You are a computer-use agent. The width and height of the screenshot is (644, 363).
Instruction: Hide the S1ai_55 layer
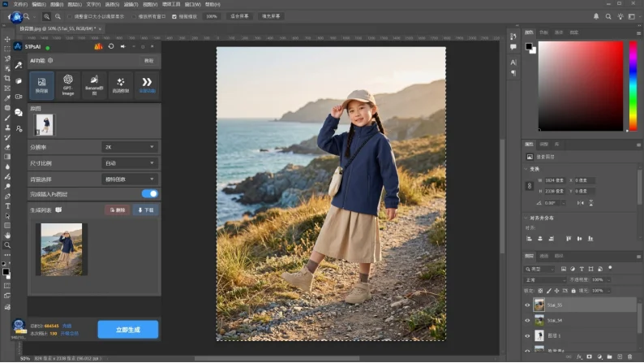(527, 305)
